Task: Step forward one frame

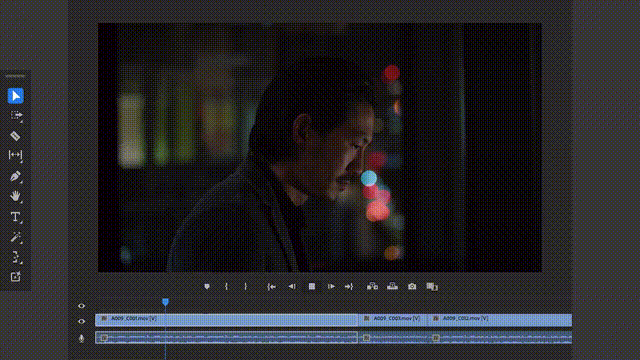Action: point(331,287)
